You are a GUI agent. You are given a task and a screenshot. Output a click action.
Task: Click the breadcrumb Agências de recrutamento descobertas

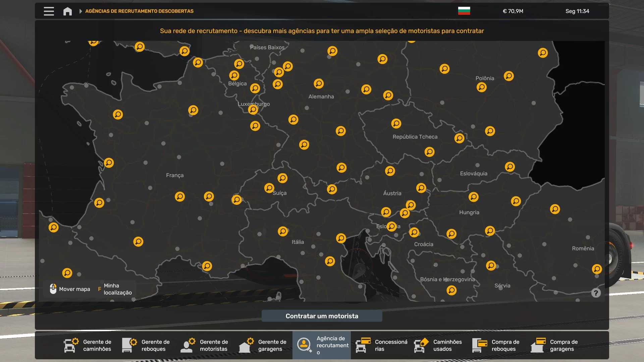point(139,11)
